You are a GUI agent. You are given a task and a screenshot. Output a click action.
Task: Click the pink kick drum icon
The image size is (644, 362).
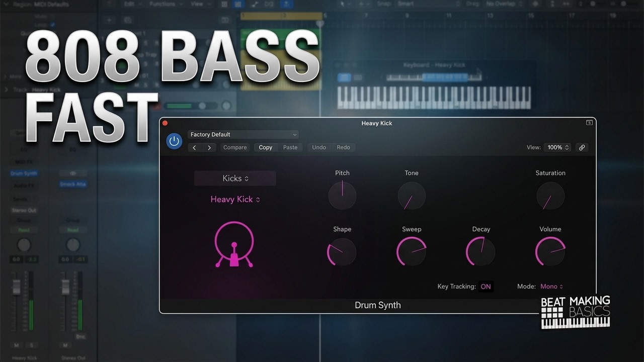234,244
